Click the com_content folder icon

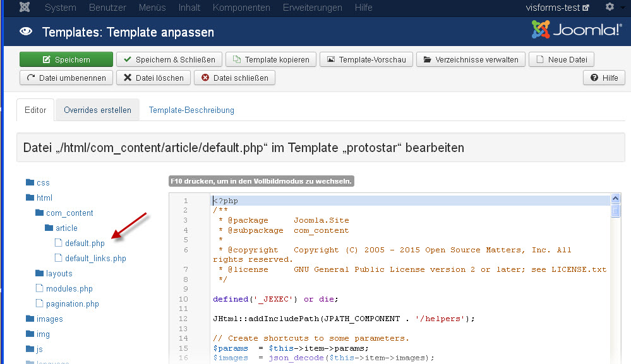click(x=39, y=213)
